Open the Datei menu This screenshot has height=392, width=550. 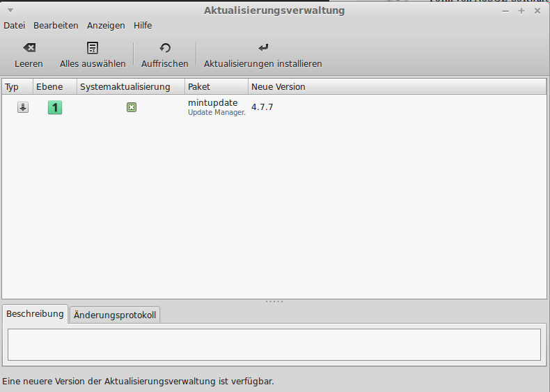pos(15,26)
